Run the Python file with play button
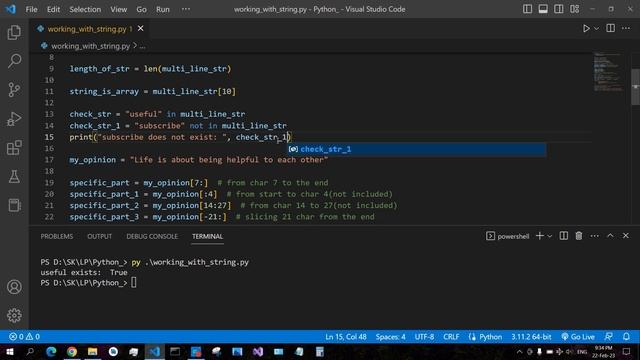 (586, 29)
